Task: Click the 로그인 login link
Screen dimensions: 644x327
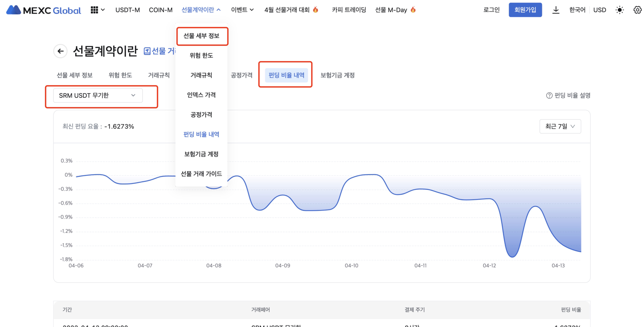Action: (x=491, y=10)
